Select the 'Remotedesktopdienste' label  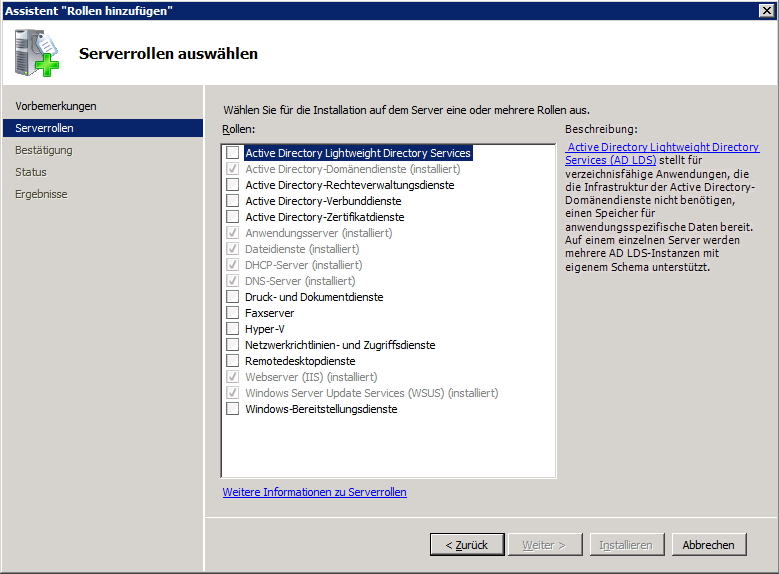[300, 361]
